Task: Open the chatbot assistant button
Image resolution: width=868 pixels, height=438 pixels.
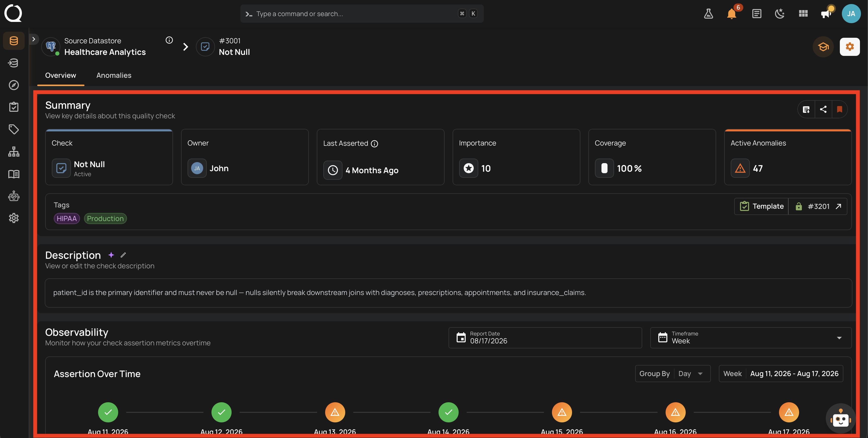Action: (x=840, y=418)
